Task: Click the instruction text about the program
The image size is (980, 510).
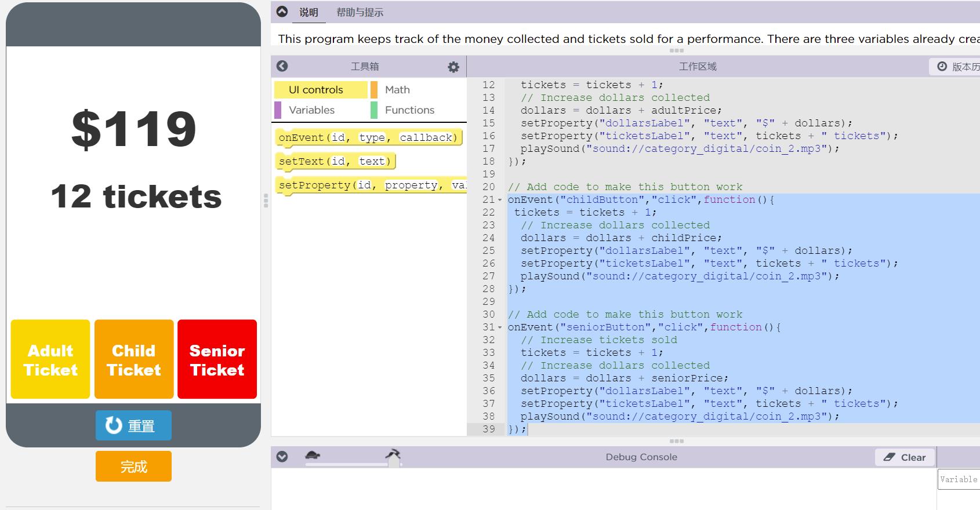Action: pyautogui.click(x=629, y=39)
